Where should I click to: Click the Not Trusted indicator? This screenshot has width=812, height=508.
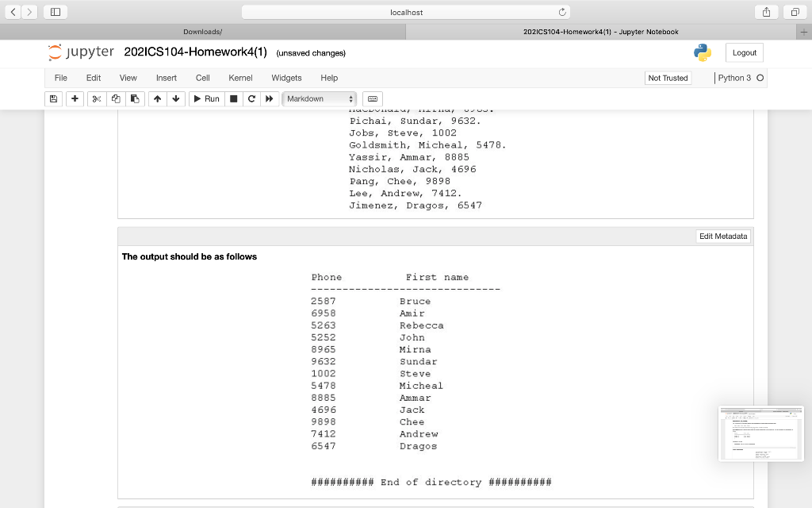[668, 79]
